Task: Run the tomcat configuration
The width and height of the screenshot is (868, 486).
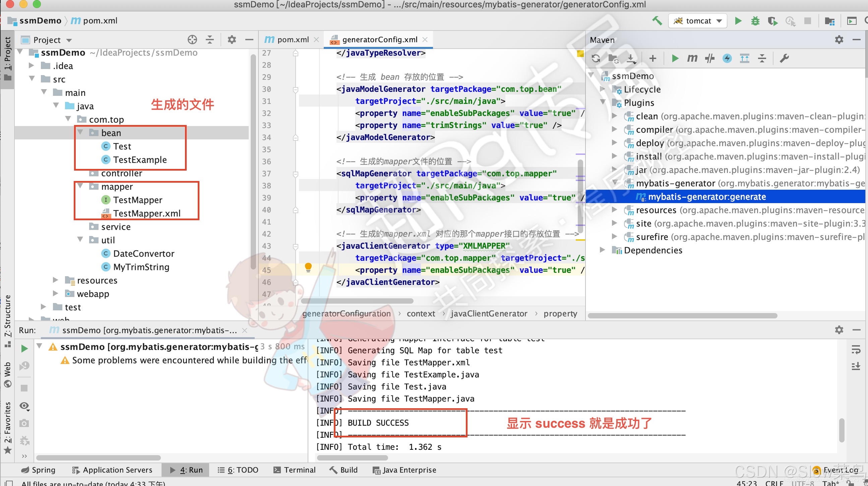Action: (738, 21)
